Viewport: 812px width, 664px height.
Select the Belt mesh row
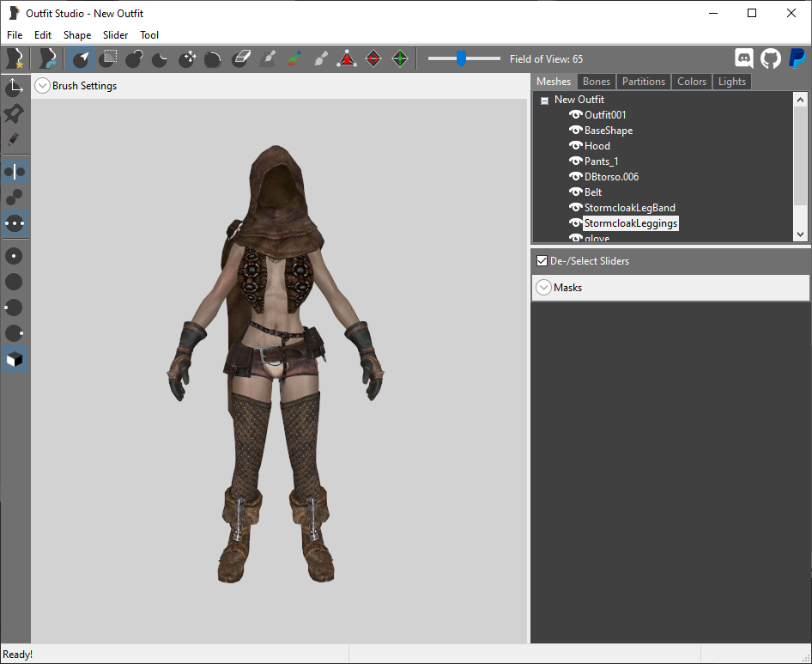click(x=593, y=192)
